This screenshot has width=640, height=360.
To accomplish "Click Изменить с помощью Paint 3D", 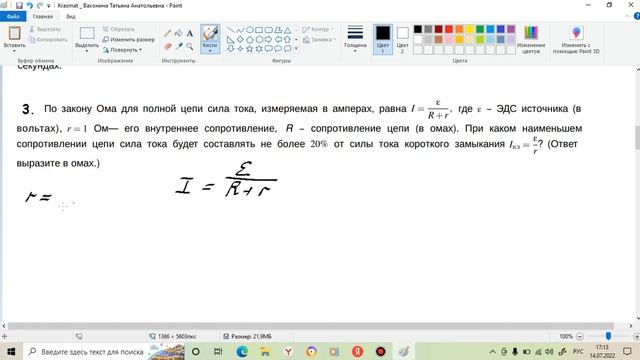I will point(576,40).
